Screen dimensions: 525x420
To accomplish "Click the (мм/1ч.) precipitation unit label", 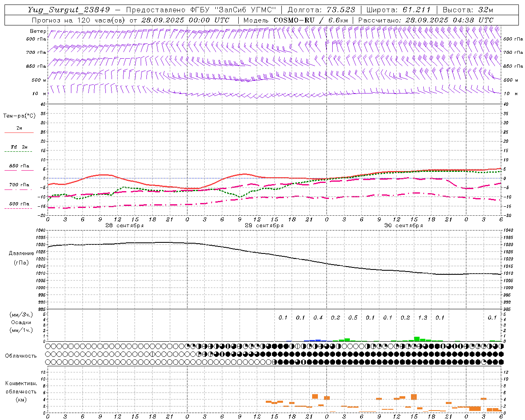I will pos(21,330).
